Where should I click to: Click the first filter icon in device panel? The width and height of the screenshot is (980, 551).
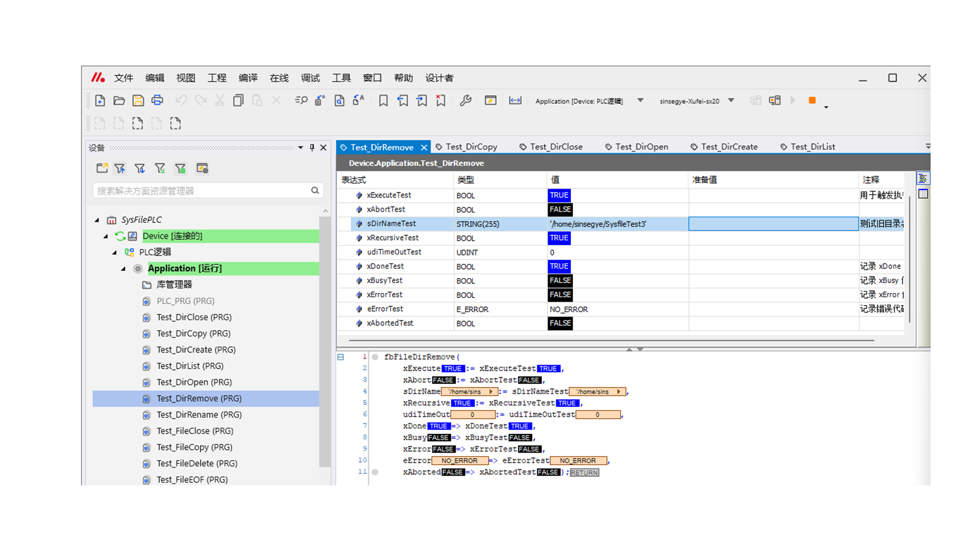(120, 168)
